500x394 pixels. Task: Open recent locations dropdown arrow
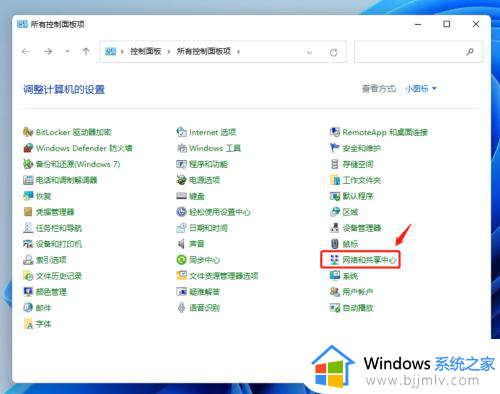(67, 51)
